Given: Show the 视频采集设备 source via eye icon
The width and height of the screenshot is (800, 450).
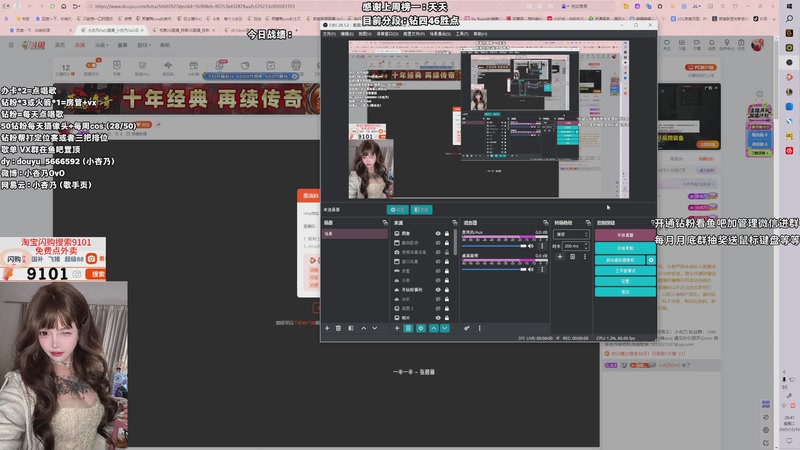Looking at the screenshot, I should coord(438,252).
